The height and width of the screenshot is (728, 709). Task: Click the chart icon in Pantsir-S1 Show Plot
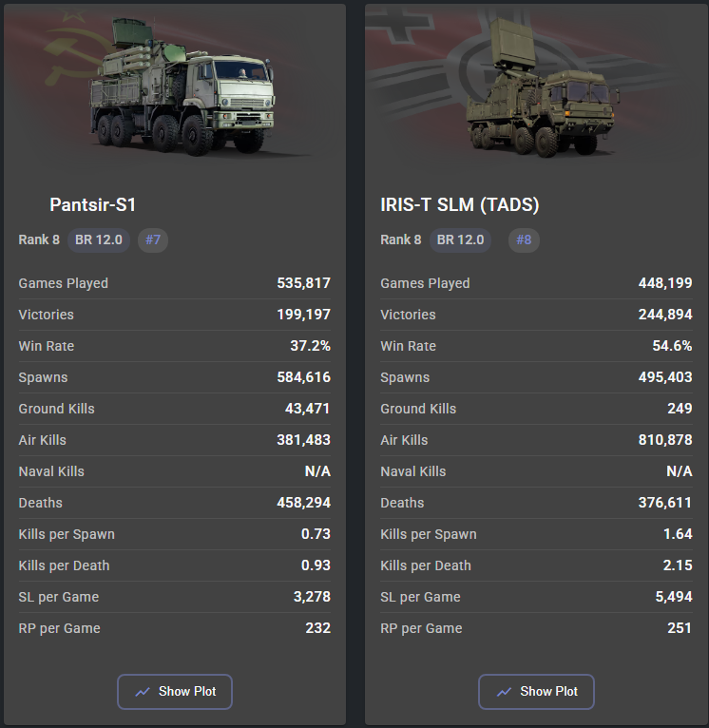click(143, 692)
